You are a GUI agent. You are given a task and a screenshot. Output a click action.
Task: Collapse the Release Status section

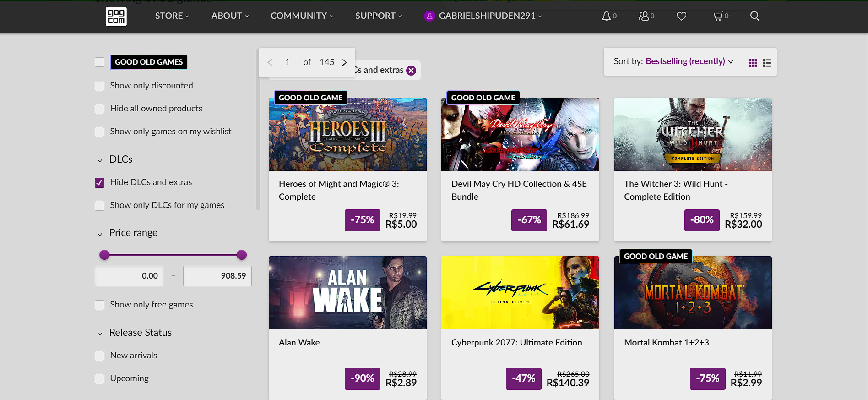pyautogui.click(x=100, y=334)
